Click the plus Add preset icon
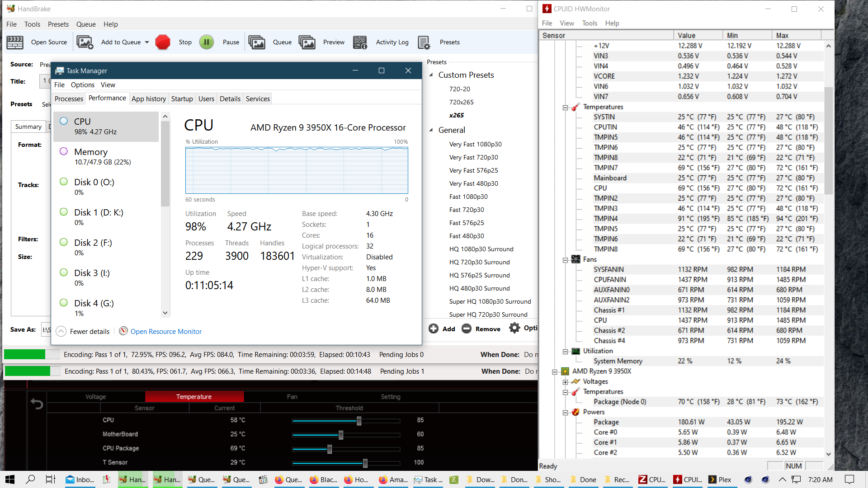The image size is (868, 488). point(434,328)
